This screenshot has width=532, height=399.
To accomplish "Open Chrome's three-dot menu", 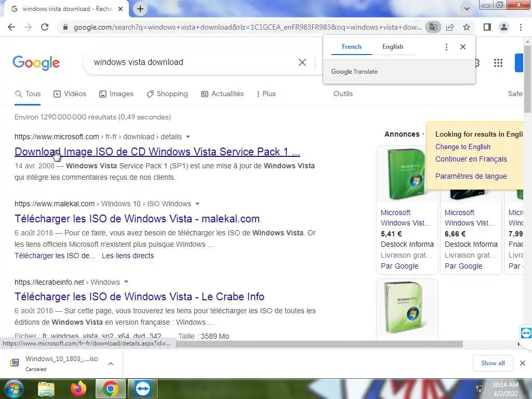I will point(521,27).
